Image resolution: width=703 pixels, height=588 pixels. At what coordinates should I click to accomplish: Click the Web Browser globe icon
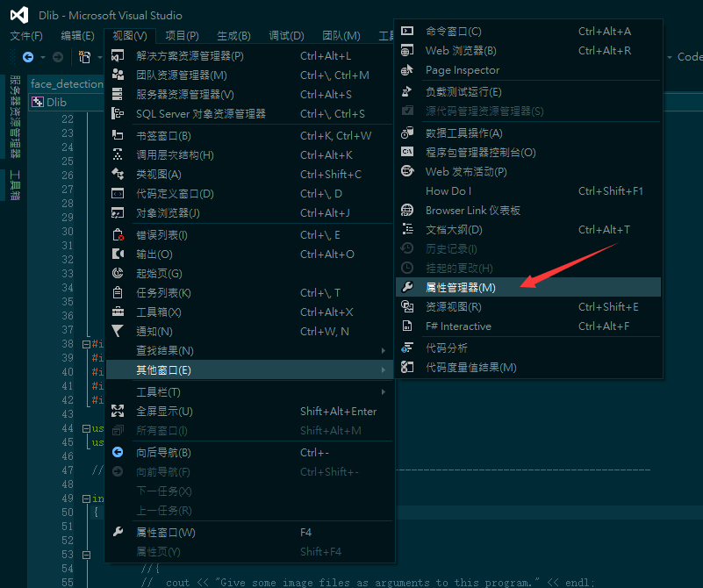click(407, 51)
